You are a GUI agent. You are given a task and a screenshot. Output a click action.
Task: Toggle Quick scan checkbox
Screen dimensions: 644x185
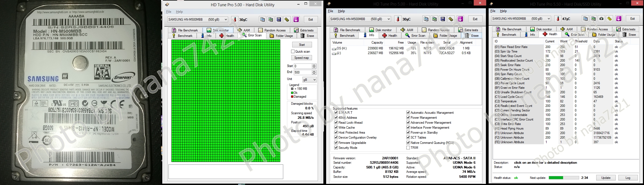(293, 51)
